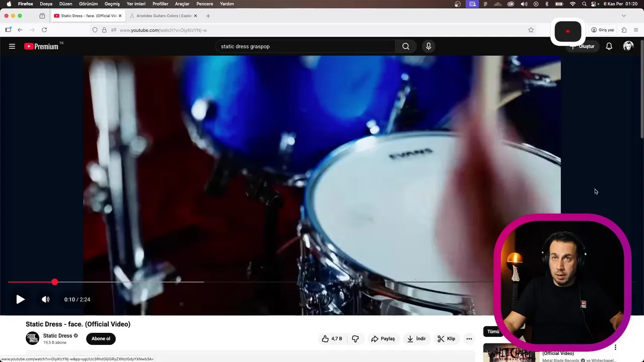Download the video with İndir
The image size is (644, 362).
click(416, 339)
